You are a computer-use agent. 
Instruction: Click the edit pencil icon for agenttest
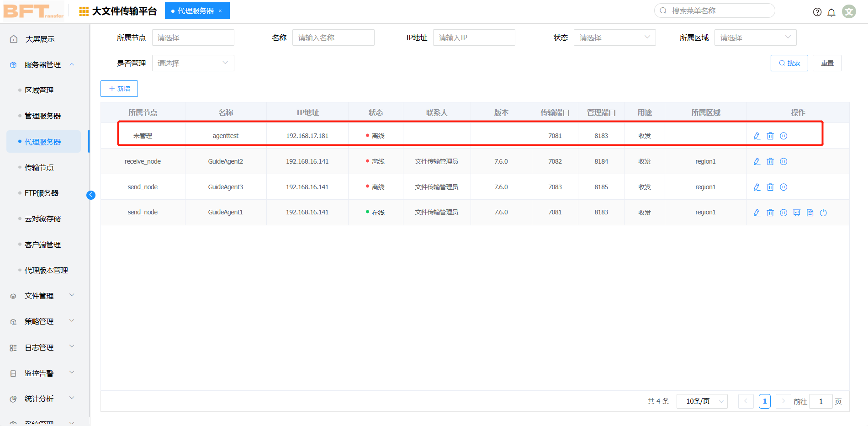(x=757, y=136)
